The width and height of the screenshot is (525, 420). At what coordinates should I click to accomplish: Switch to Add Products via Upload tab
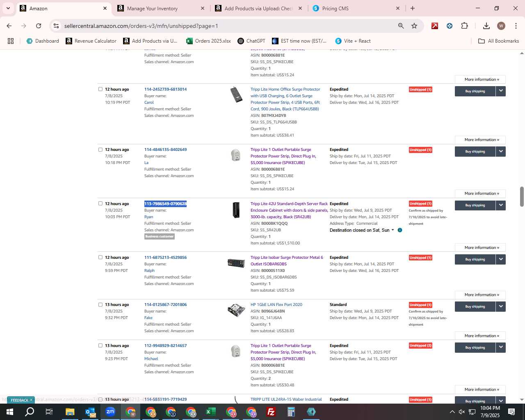258,8
